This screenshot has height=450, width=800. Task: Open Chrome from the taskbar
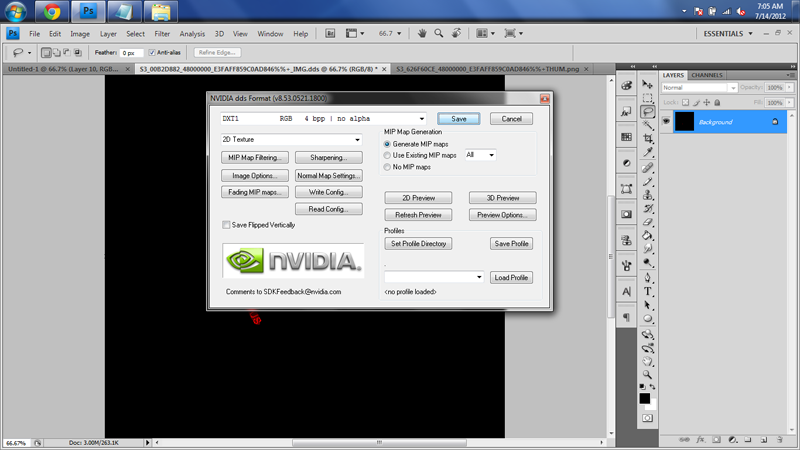(52, 11)
